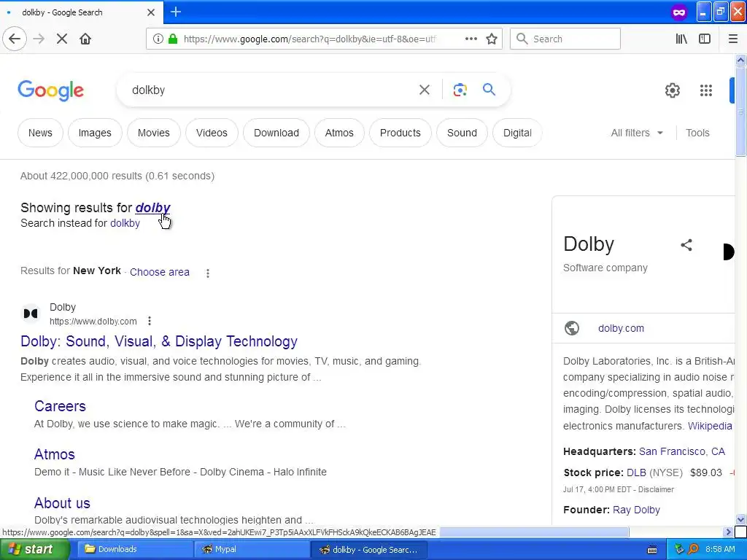The width and height of the screenshot is (747, 560).
Task: Click the vertical scrollbar down arrow
Action: click(x=741, y=519)
